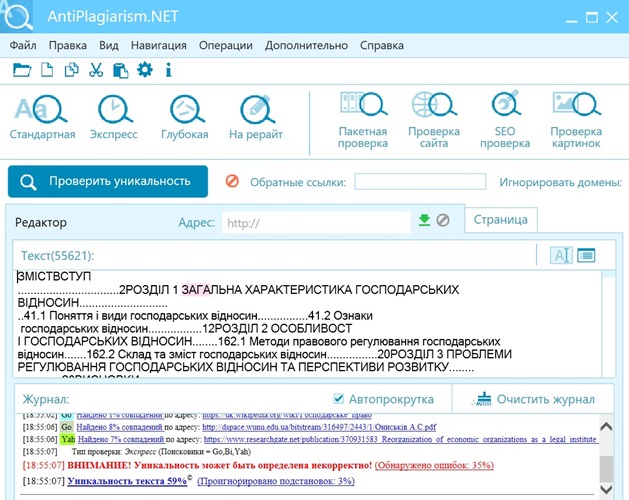629x500 pixels.
Task: Click the AntiPlagiarism.NET logo icon
Action: pos(17,16)
